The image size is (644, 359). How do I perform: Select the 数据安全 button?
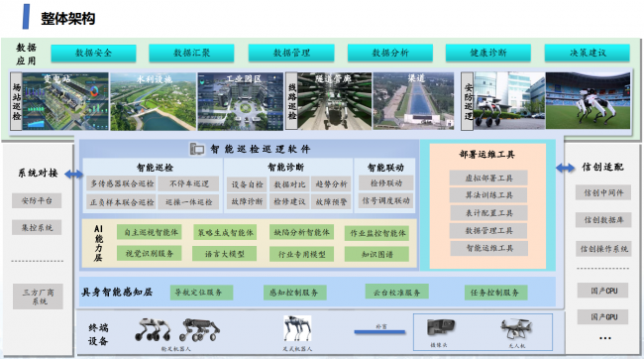94,53
